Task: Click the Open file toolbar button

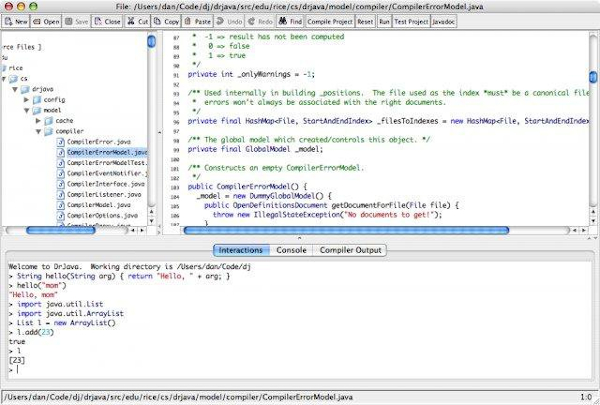Action: (46, 21)
